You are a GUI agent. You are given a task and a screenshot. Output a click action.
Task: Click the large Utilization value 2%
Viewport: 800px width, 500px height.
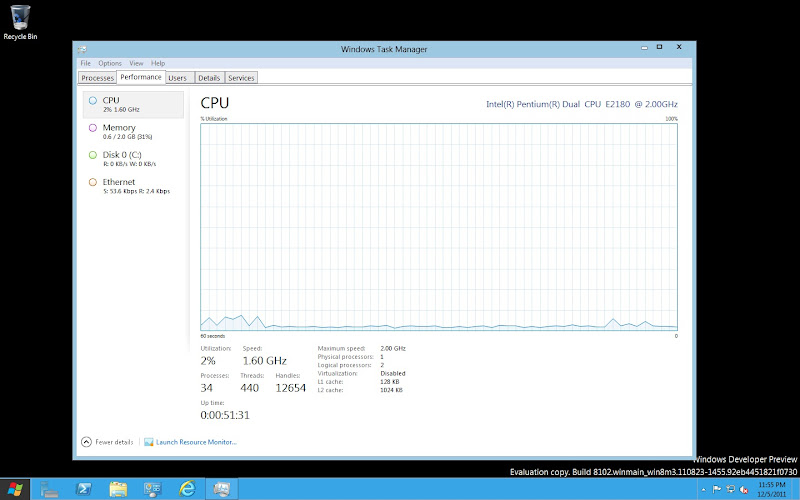pos(208,361)
